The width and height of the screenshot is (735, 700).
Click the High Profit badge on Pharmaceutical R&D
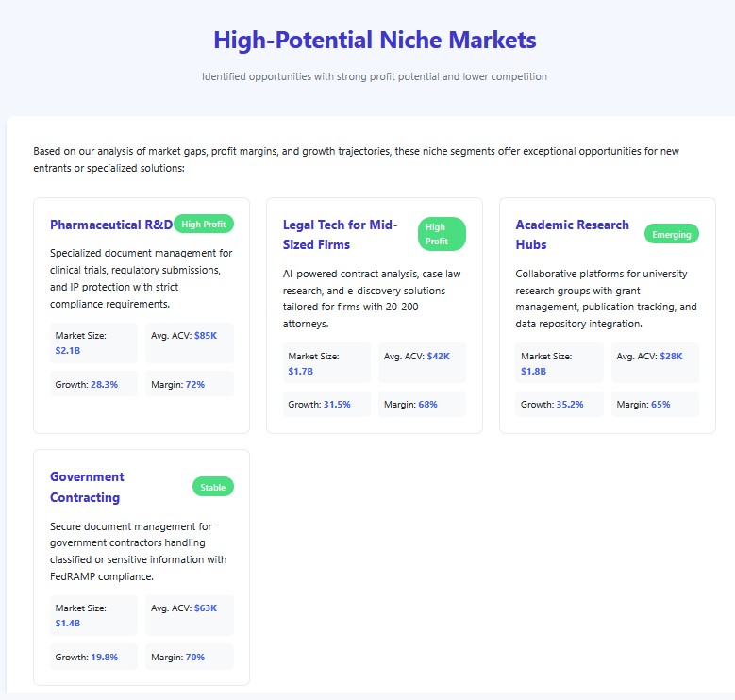click(203, 225)
